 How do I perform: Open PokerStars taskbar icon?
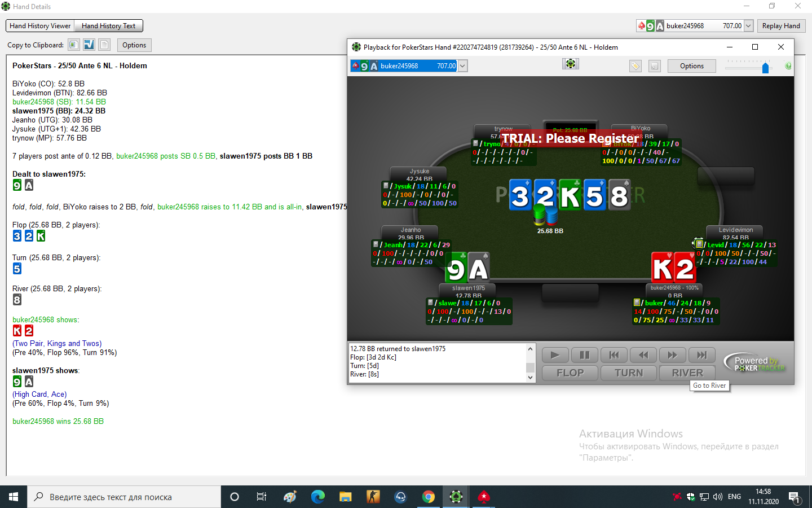[x=484, y=497]
